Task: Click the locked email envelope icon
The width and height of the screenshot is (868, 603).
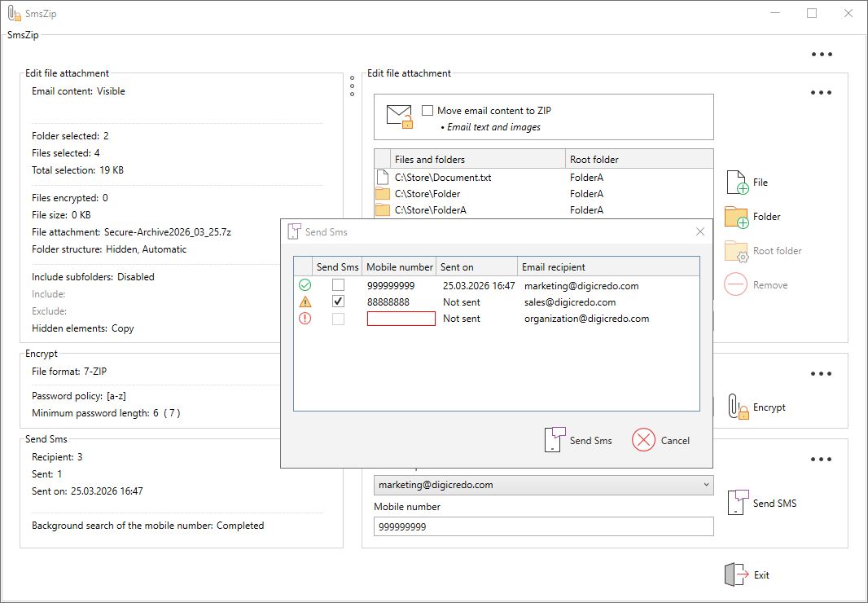Action: click(x=399, y=117)
